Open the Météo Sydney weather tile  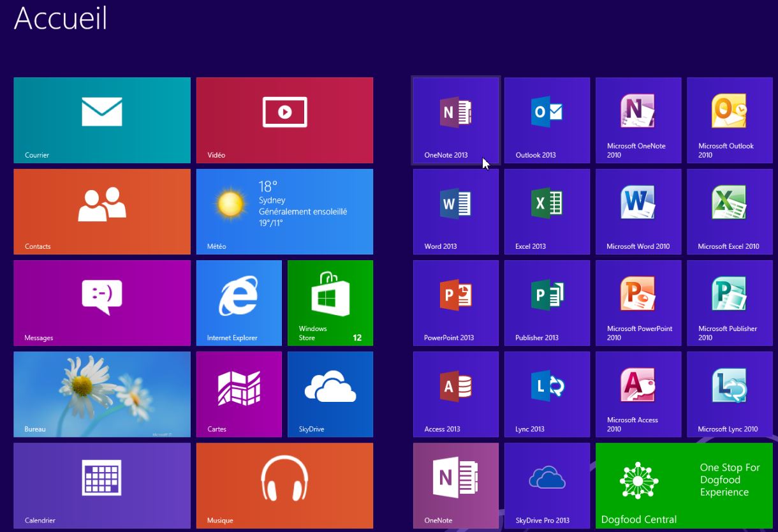tap(284, 212)
